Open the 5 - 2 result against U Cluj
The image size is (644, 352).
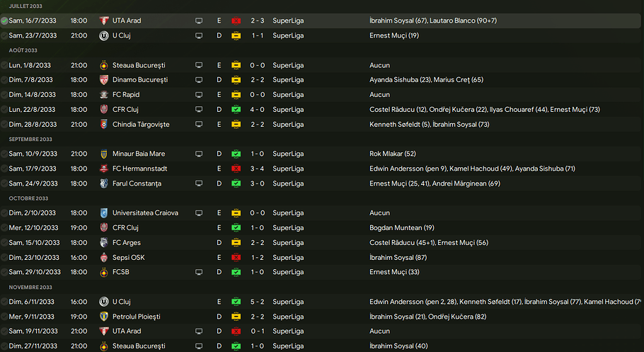[x=258, y=302]
